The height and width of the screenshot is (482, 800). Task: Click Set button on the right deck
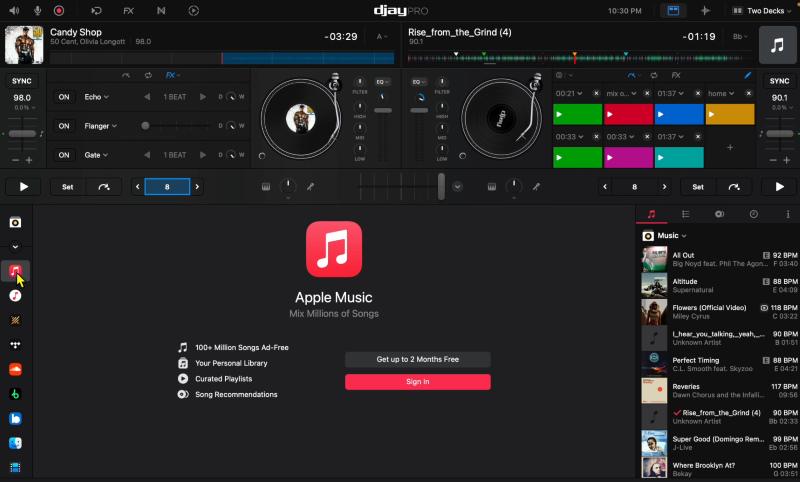pyautogui.click(x=697, y=187)
